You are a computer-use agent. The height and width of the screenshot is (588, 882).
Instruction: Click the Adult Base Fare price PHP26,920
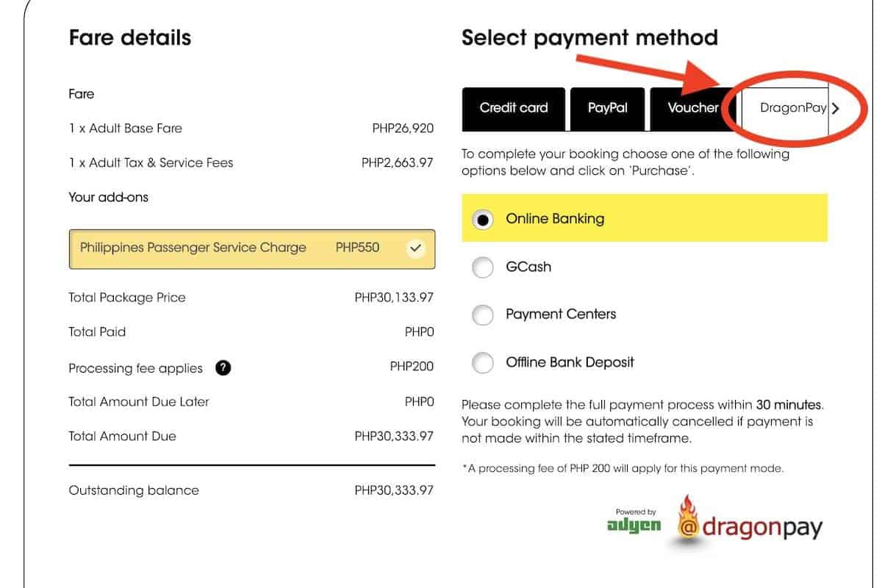click(403, 129)
